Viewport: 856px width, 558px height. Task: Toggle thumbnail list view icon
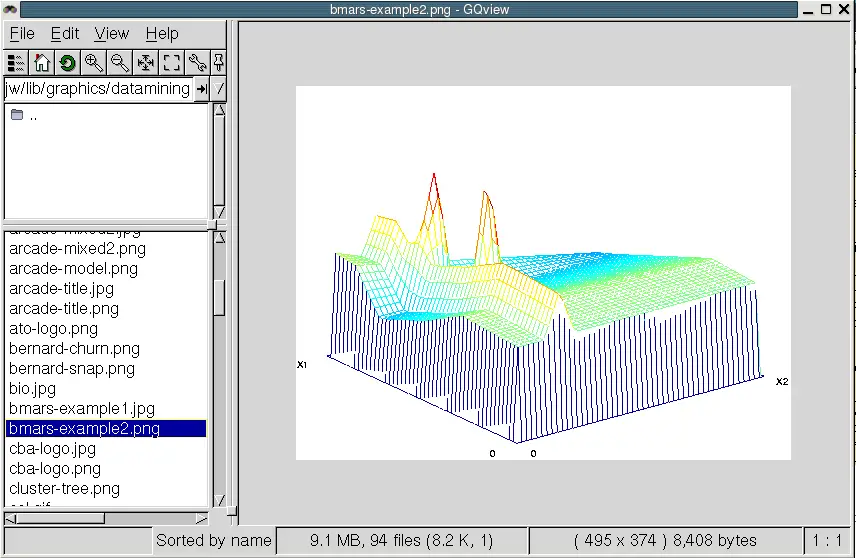point(16,63)
